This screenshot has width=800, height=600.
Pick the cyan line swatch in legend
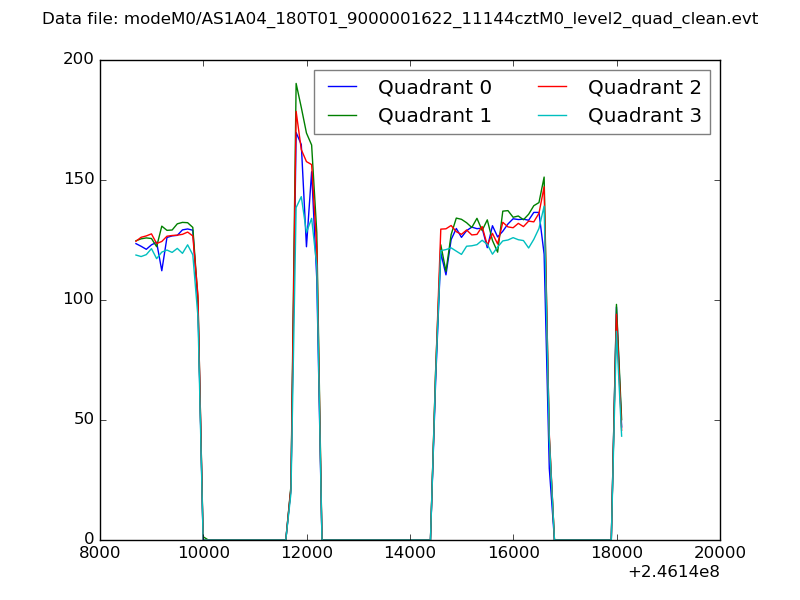point(553,116)
